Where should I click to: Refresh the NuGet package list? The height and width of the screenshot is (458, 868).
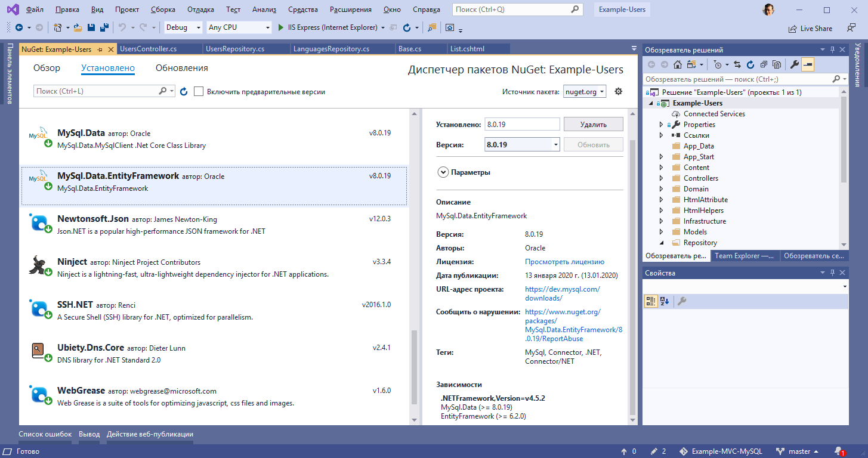[x=184, y=91]
